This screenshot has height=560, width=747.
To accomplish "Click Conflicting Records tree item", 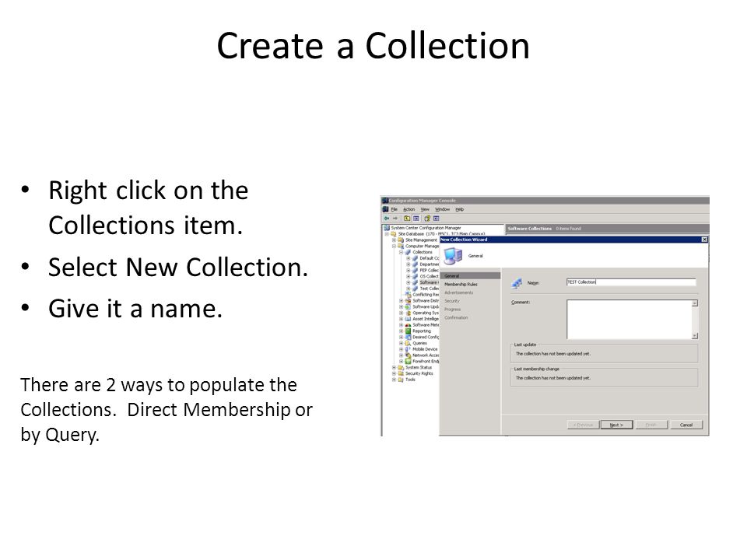I will (x=426, y=295).
